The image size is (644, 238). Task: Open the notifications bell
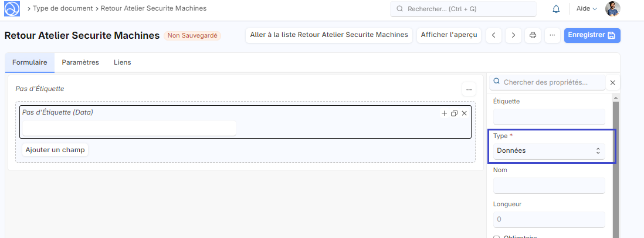coord(556,9)
